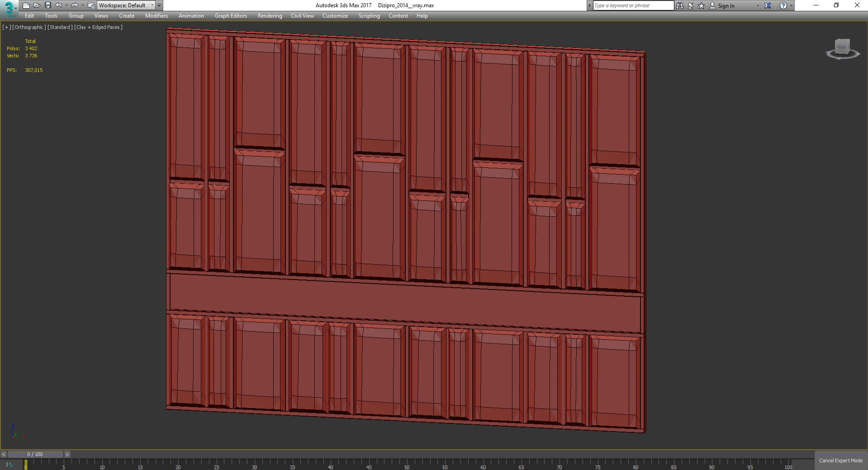868x470 pixels.
Task: Click the binoculars search icon
Action: (679, 5)
